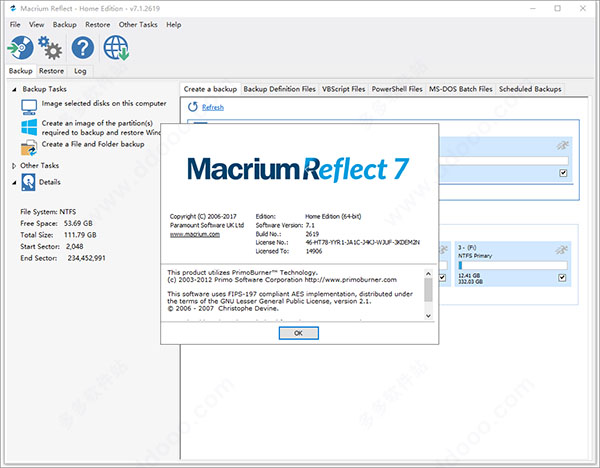
Task: Click the globe check-for-updates icon
Action: click(x=116, y=48)
